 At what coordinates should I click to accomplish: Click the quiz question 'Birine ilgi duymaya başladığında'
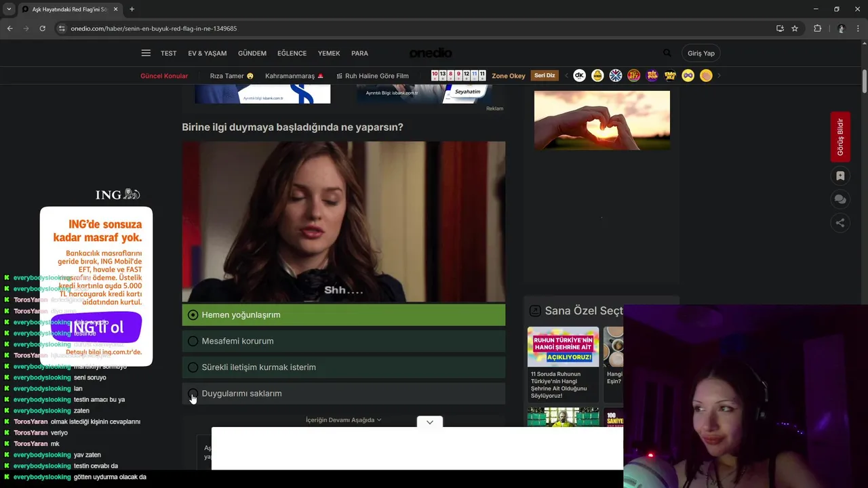pyautogui.click(x=292, y=127)
